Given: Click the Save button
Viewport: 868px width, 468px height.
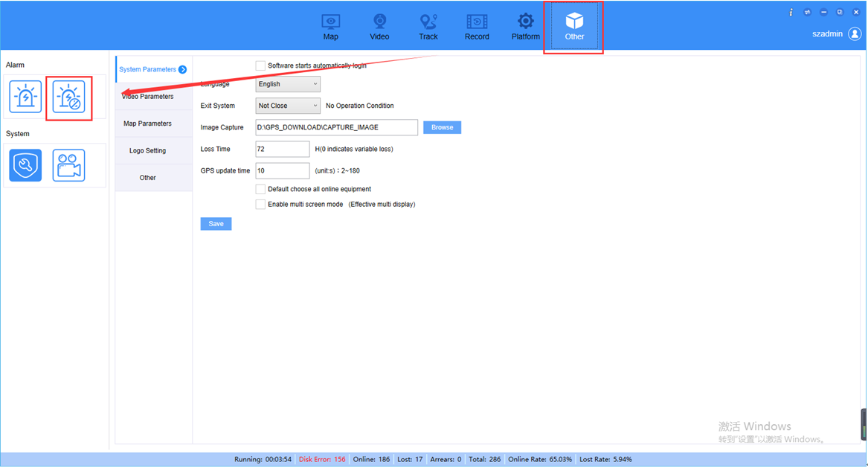Looking at the screenshot, I should [x=216, y=224].
